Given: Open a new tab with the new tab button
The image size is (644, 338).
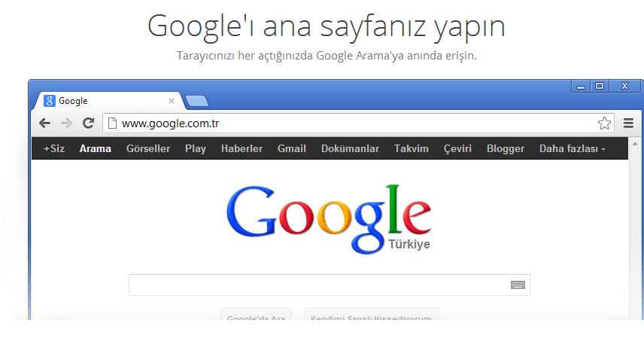Looking at the screenshot, I should tap(196, 101).
